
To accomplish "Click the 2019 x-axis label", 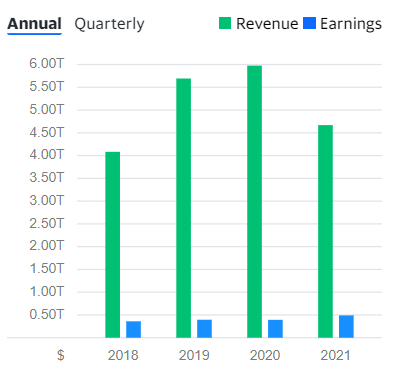I will tap(194, 355).
